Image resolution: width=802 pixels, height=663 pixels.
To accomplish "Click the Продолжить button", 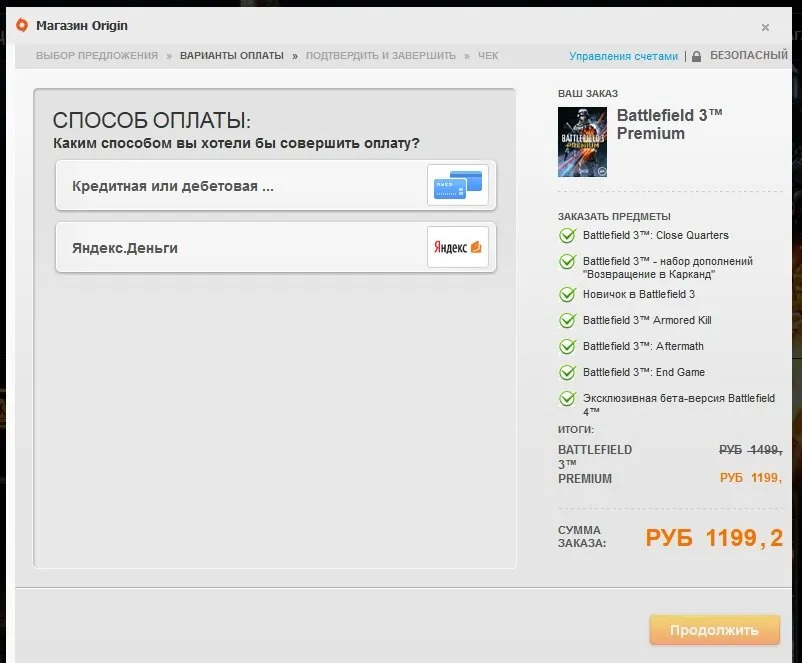I will (715, 630).
